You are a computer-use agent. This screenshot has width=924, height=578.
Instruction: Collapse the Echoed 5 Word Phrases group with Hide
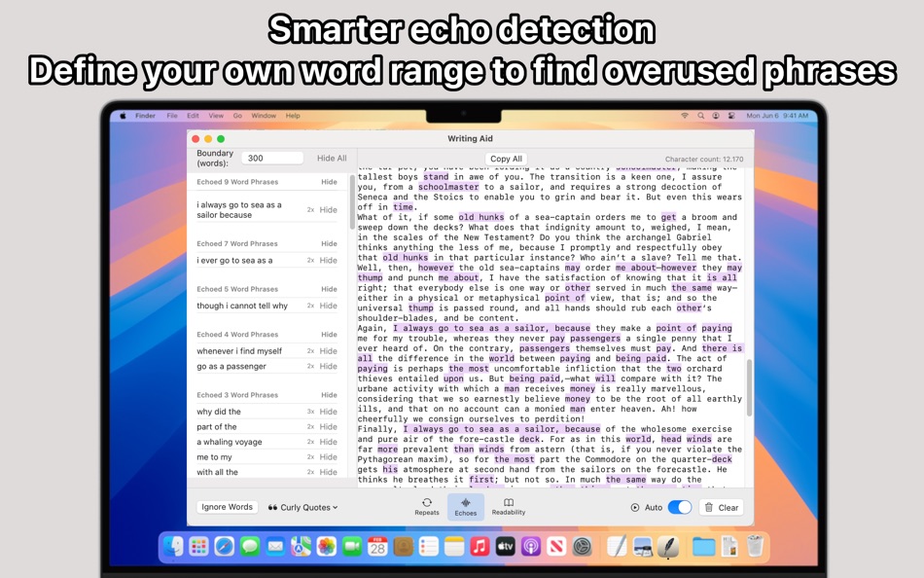329,287
